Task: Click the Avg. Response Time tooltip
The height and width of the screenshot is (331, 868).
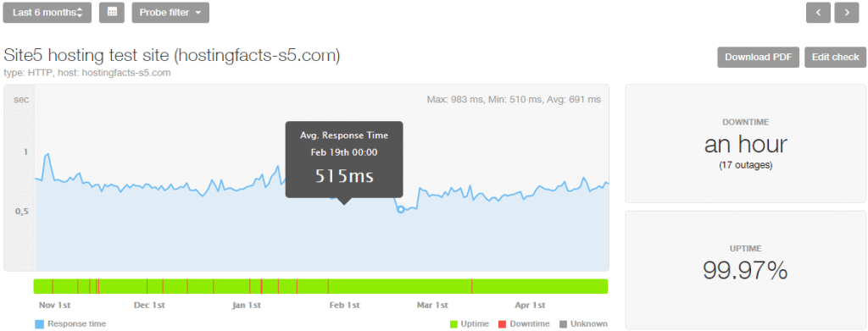Action: click(344, 160)
